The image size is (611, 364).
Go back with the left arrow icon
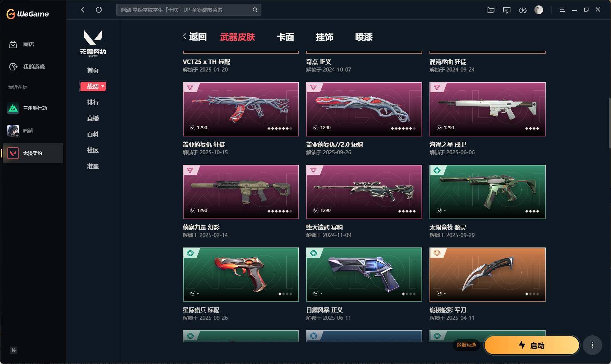coord(83,10)
